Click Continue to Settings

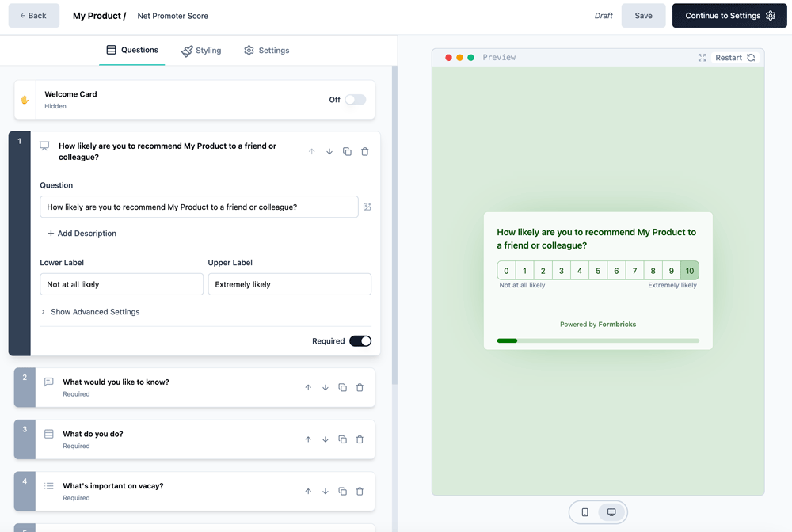point(729,16)
